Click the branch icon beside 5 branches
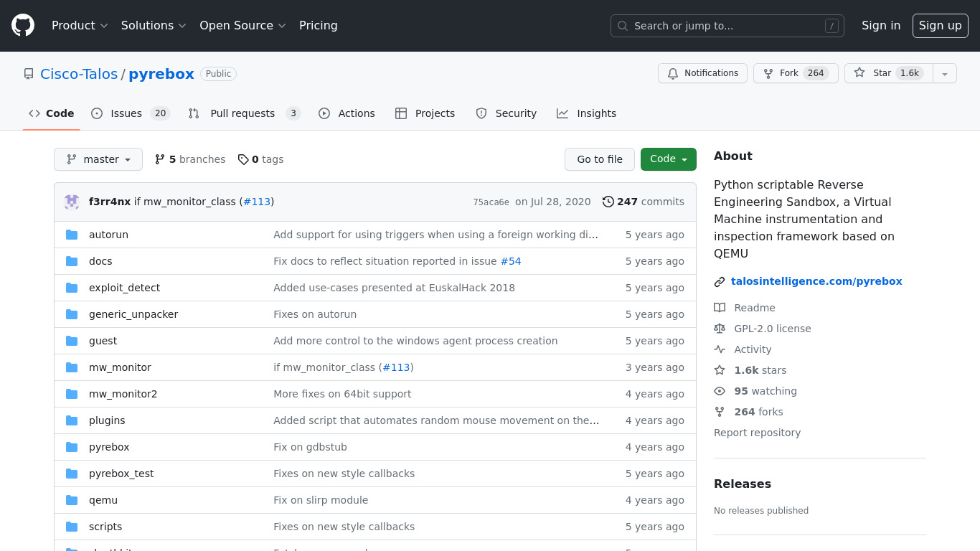This screenshot has width=980, height=551. (x=160, y=159)
